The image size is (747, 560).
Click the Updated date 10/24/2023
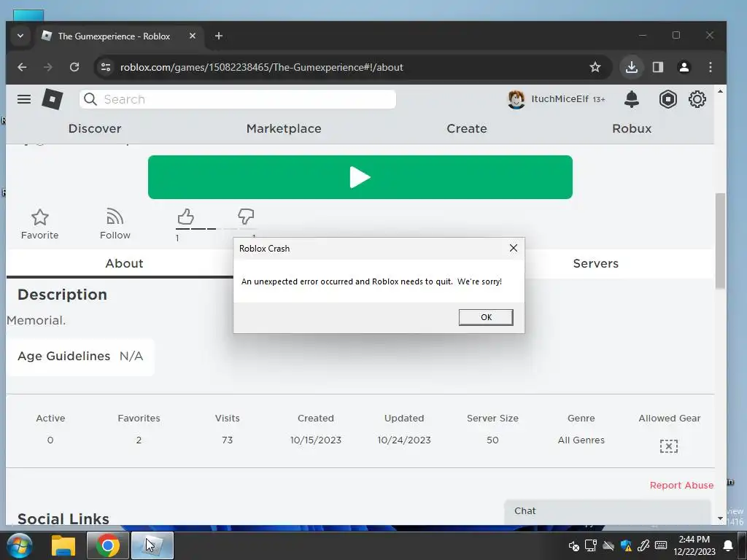404,440
